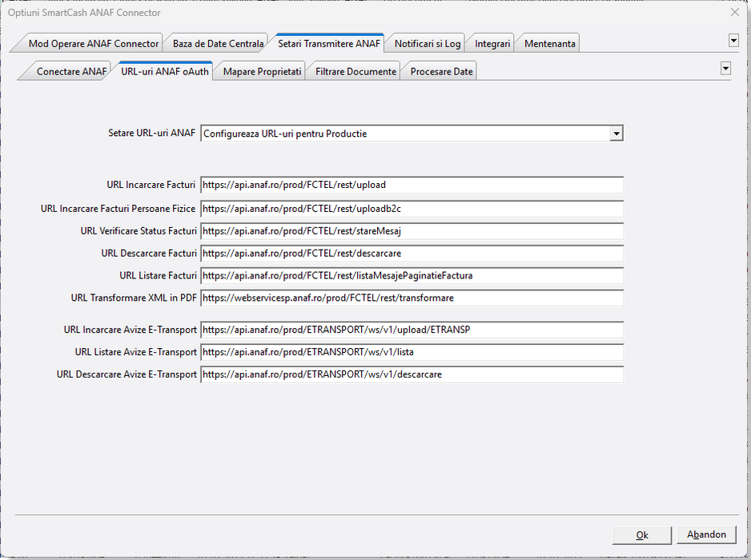751x560 pixels.
Task: Select the URL Listare Facturi input
Action: pyautogui.click(x=412, y=276)
